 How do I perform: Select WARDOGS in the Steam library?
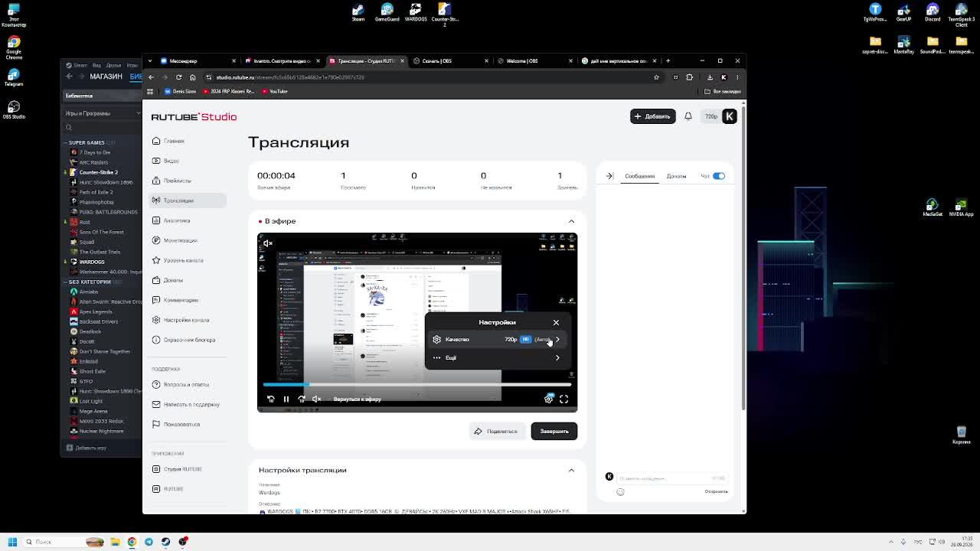point(91,262)
